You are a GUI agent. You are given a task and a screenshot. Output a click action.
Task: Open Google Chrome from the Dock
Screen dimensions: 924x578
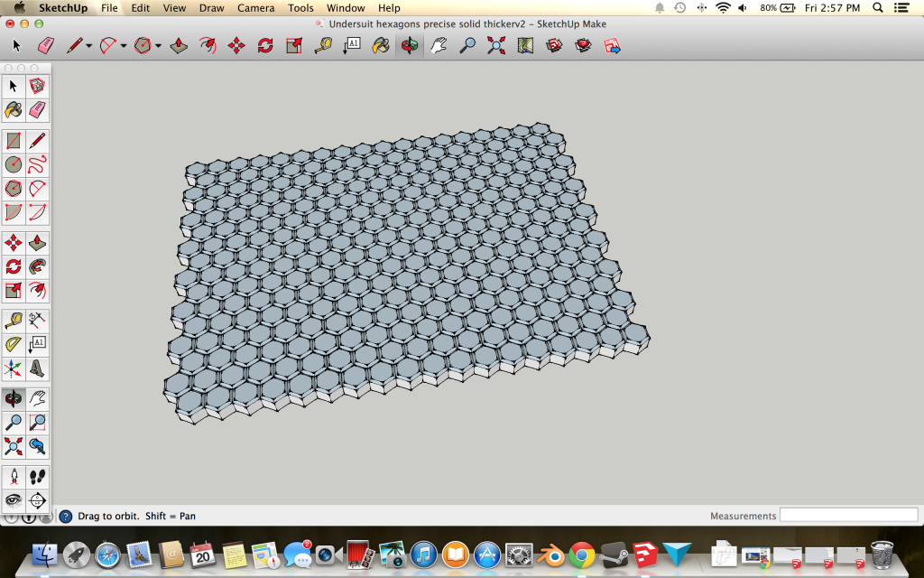click(x=581, y=554)
